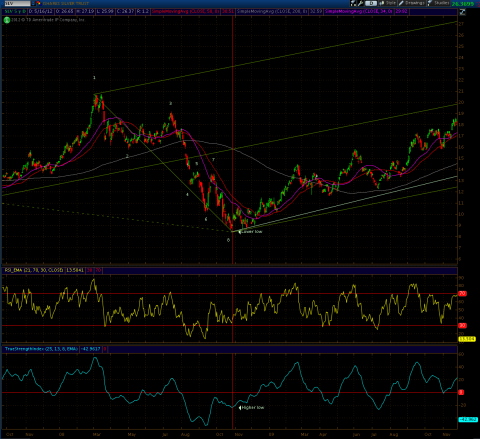Click the D: 5/16/12 date value

(40, 11)
